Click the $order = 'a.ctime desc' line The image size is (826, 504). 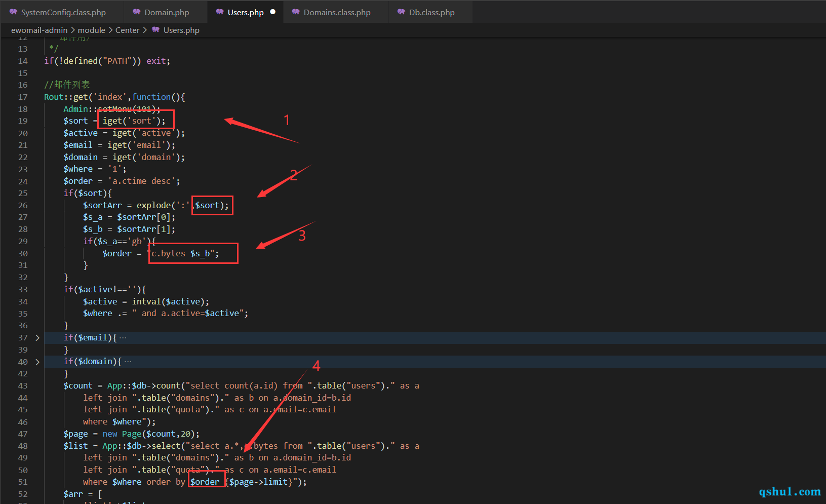click(x=122, y=181)
